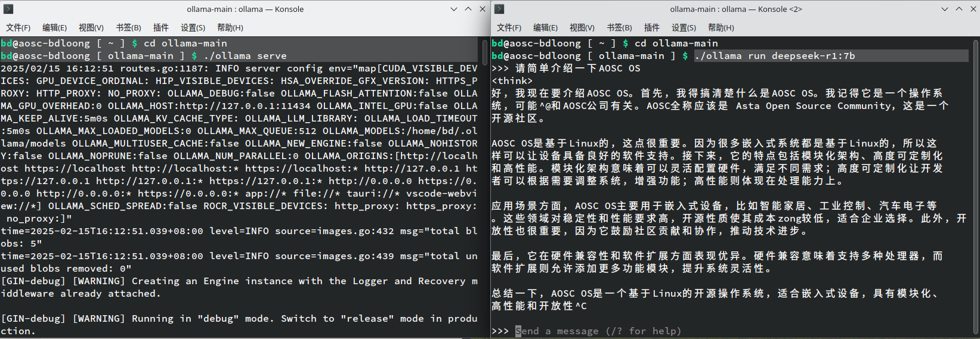Click the 'Asta Open Source Community' text
Image resolution: width=980 pixels, height=339 pixels.
point(814,106)
